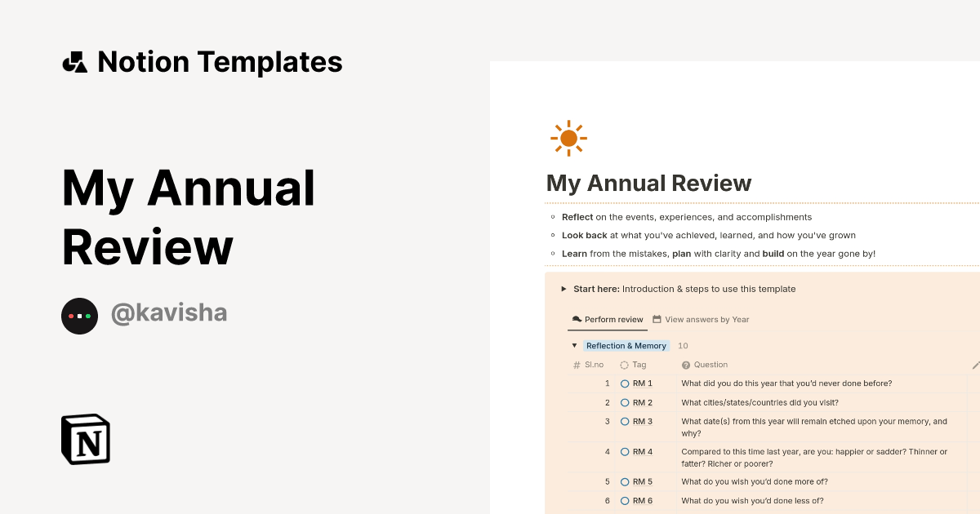980x514 pixels.
Task: Click the 'Reflect on the events' bullet line
Action: point(687,217)
